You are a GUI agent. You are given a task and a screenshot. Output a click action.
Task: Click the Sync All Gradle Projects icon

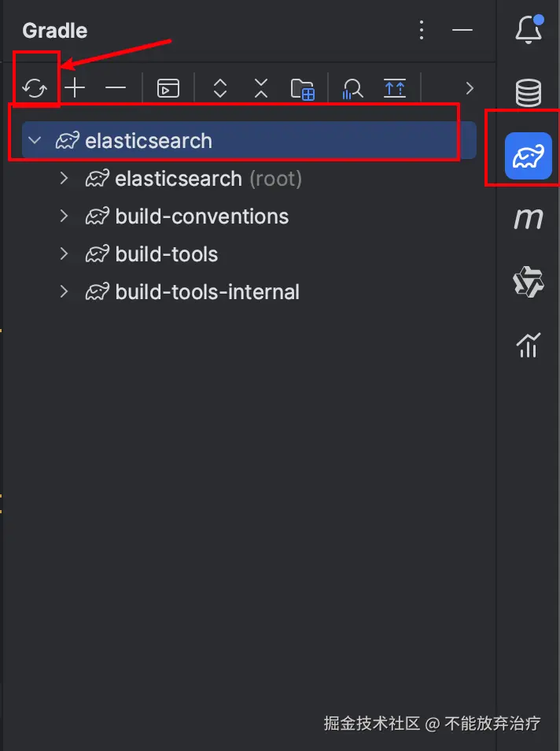35,88
